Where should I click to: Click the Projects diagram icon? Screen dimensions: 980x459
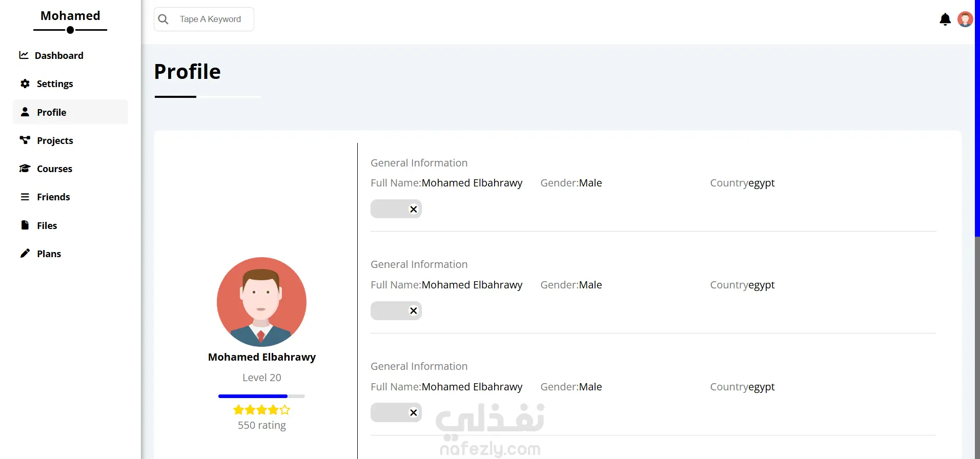click(x=25, y=140)
